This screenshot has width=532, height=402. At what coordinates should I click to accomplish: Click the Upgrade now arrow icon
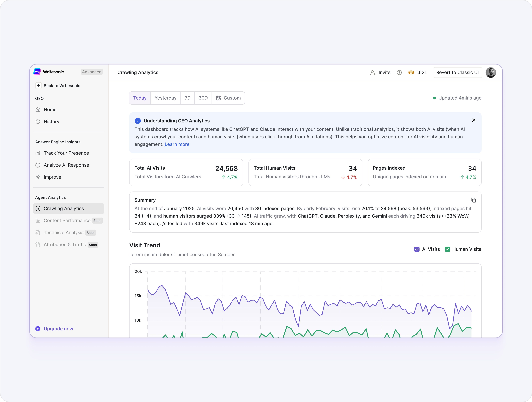38,329
